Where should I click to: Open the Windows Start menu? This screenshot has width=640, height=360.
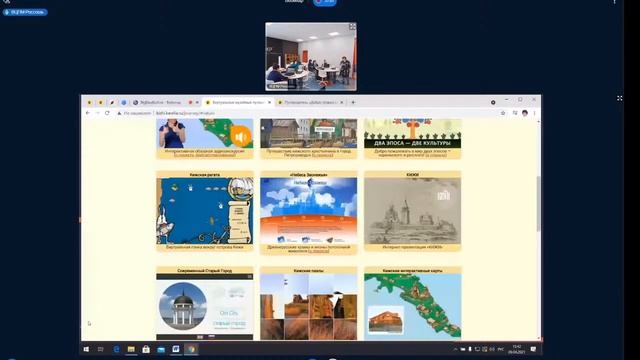[86, 349]
